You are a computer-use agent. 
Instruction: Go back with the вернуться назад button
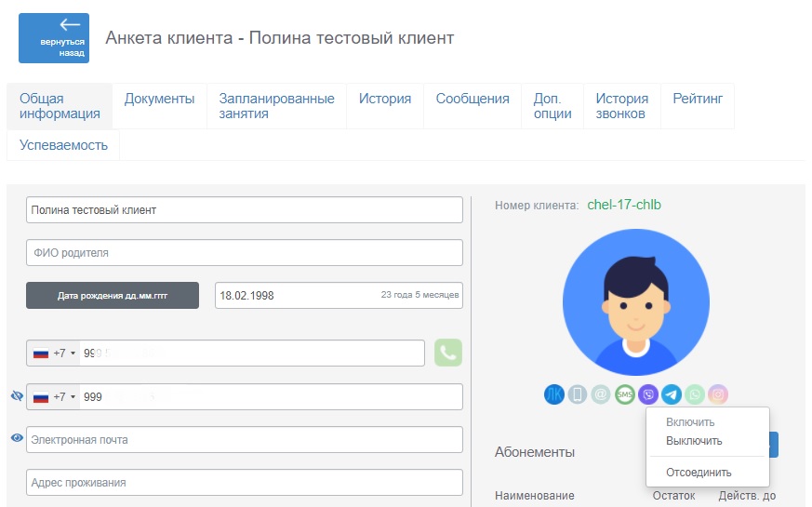click(54, 38)
